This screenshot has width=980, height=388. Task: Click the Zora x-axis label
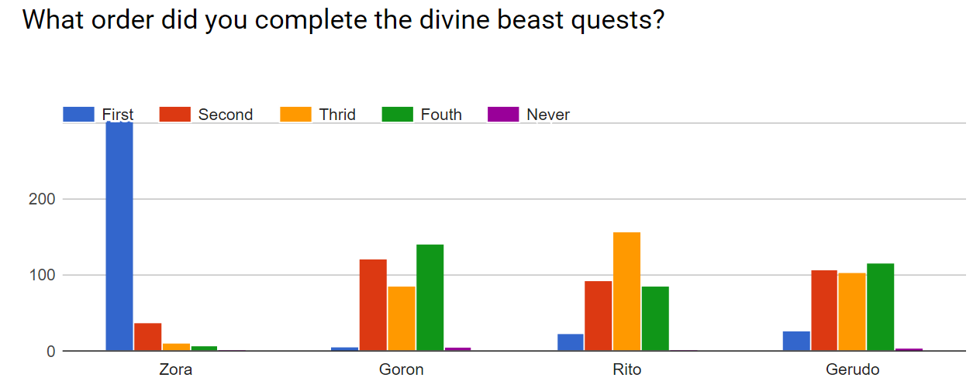tap(175, 369)
